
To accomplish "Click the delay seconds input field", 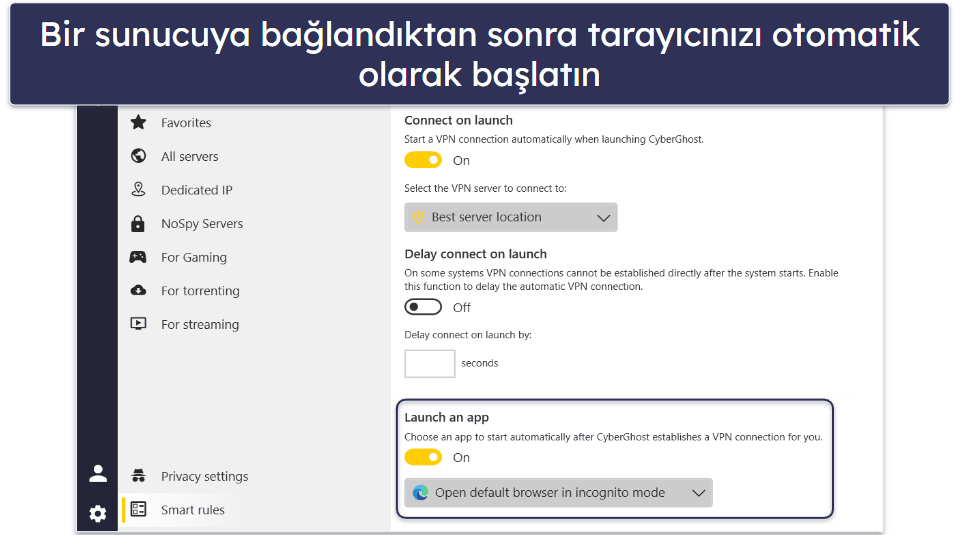I will tap(430, 364).
